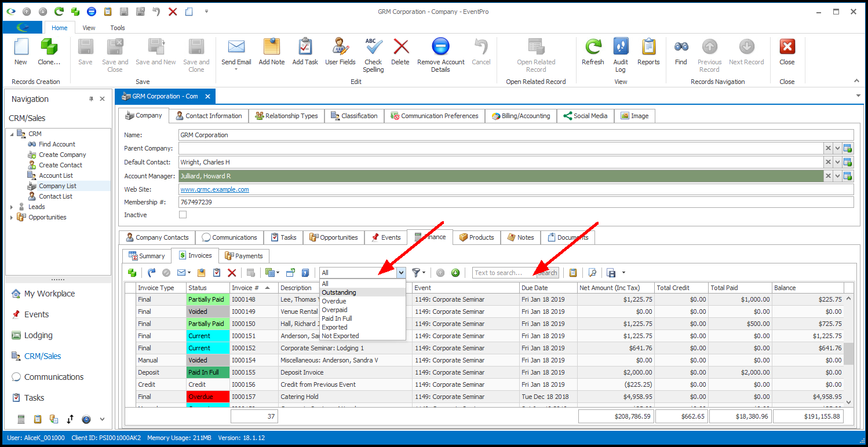This screenshot has width=868, height=447.
Task: Click clipboard note icon right of Search button
Action: pyautogui.click(x=573, y=273)
